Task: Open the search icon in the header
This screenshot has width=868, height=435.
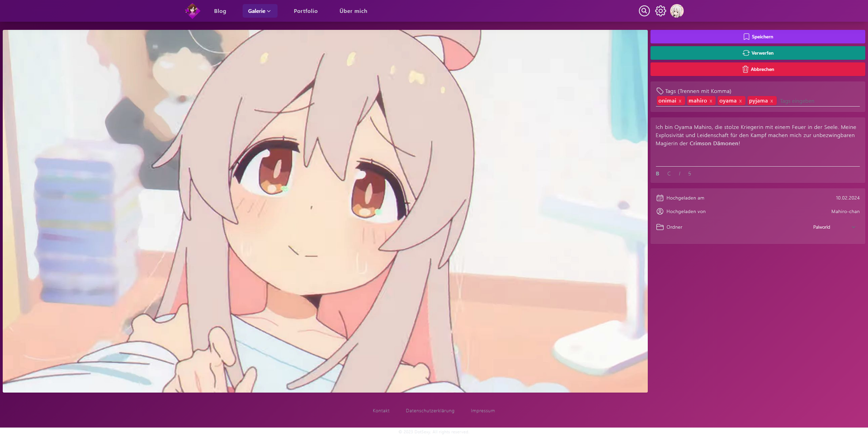Action: pos(644,11)
